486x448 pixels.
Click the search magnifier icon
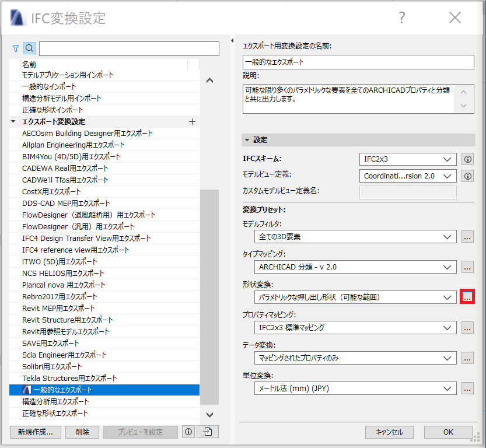click(x=29, y=48)
